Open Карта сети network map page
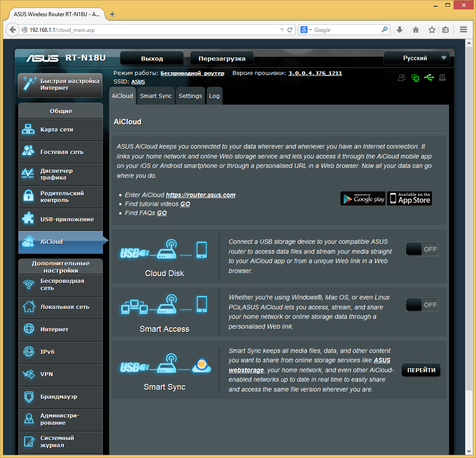The image size is (476, 458). (61, 130)
